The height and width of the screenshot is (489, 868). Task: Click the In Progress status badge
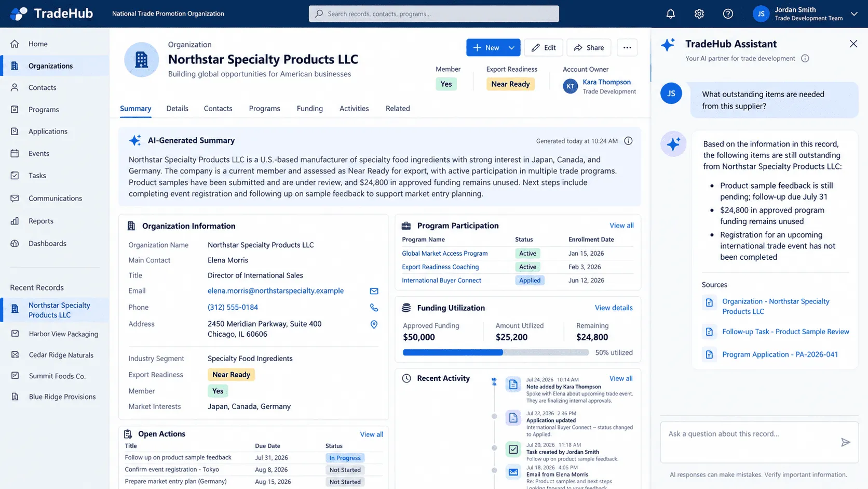tap(345, 458)
